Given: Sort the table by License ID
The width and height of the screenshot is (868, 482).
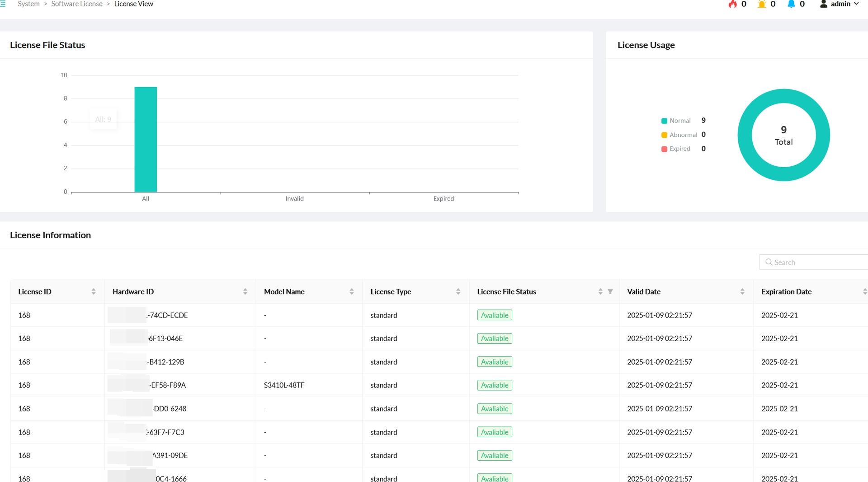Looking at the screenshot, I should point(94,292).
